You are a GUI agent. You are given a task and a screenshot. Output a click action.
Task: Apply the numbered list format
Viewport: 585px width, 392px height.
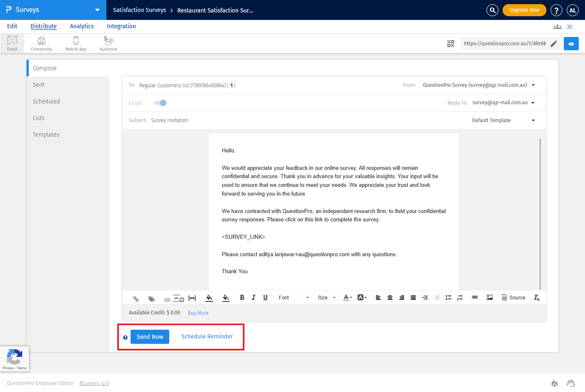click(460, 297)
